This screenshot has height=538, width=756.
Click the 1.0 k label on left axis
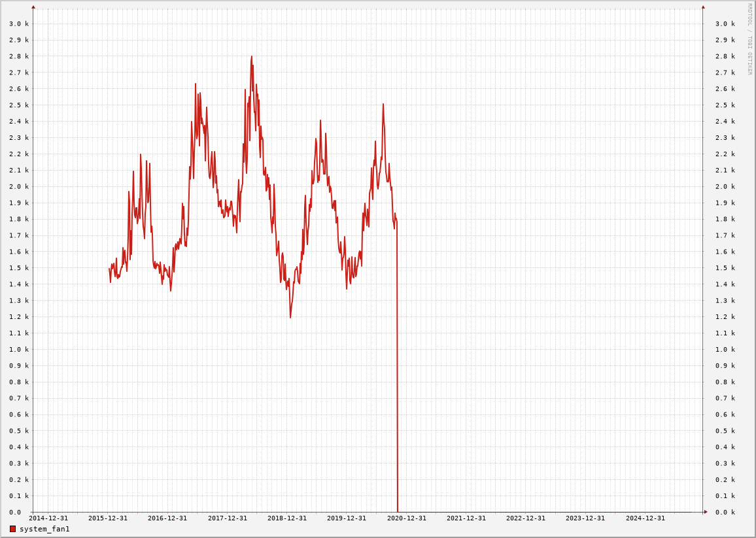19,350
